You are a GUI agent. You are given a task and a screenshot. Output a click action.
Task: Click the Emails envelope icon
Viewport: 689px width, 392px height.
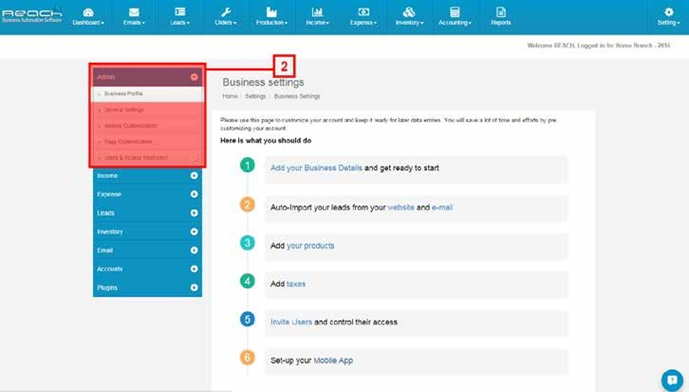point(134,12)
